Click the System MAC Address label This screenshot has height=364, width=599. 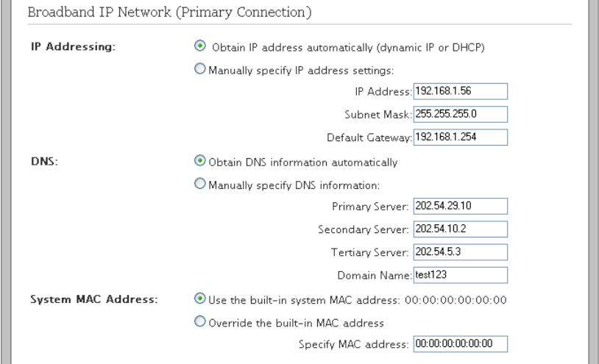94,299
